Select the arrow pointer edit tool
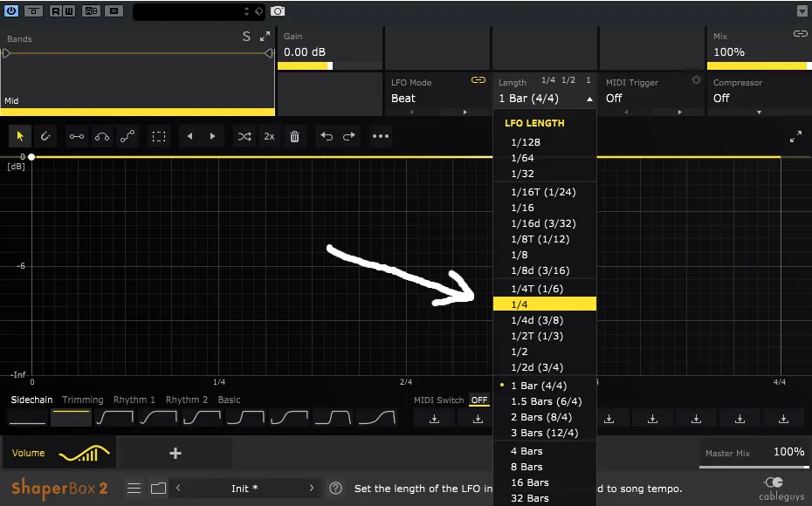This screenshot has width=812, height=506. pyautogui.click(x=20, y=136)
